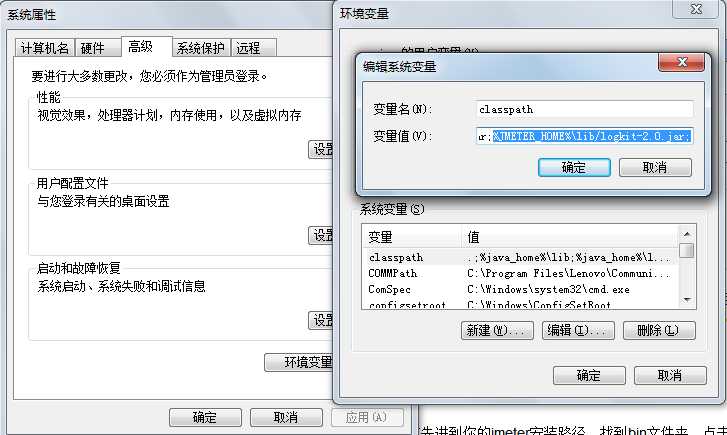
Task: Select the 系统保护 tab
Action: (x=201, y=48)
